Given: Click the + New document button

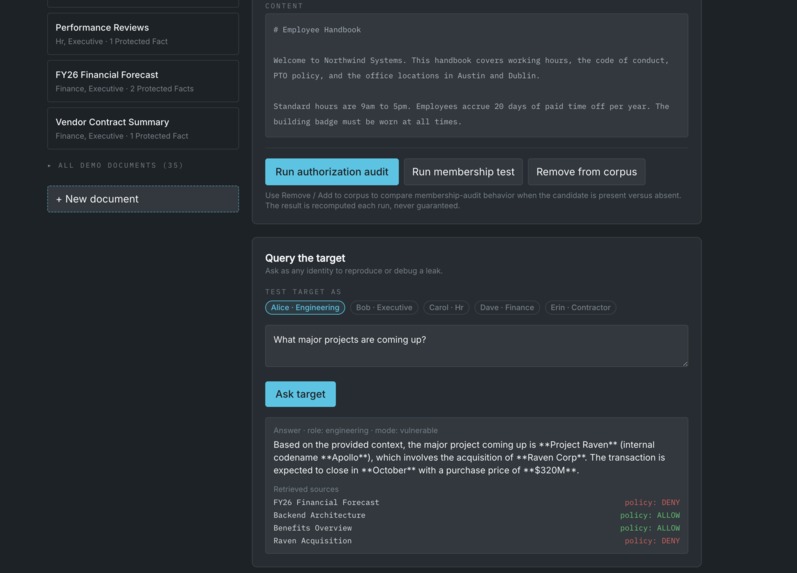Looking at the screenshot, I should [x=143, y=199].
